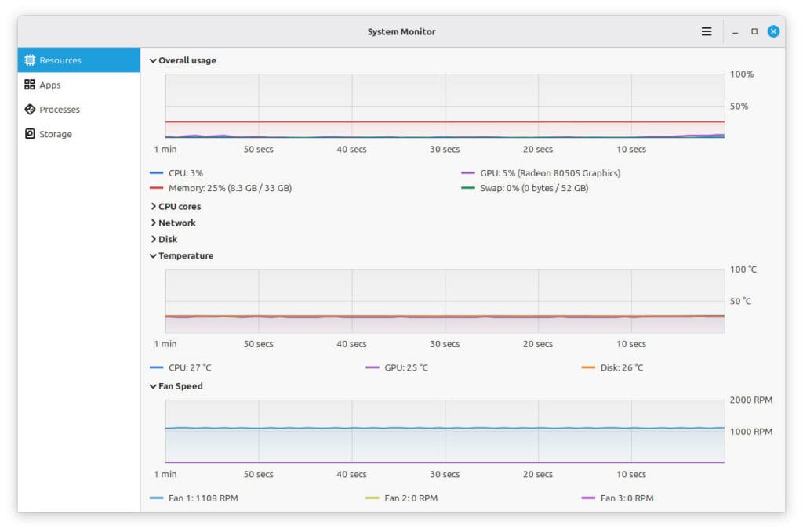
Task: Click 'Swap: 0% (0 bytes / 52 GB)' text
Action: tap(534, 188)
